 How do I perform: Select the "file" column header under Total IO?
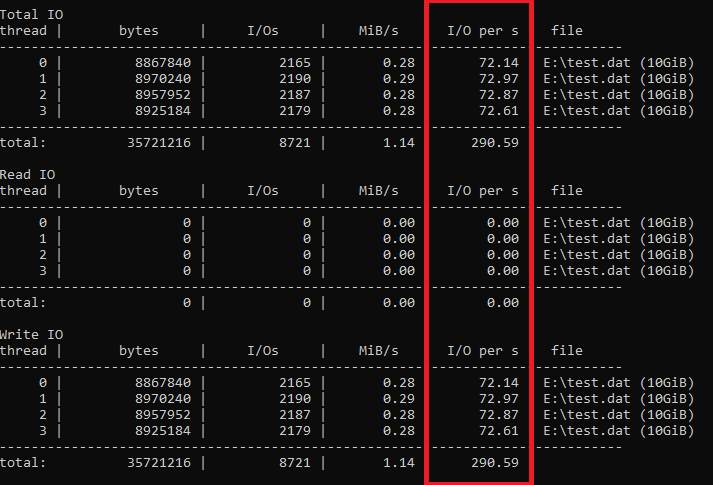567,31
